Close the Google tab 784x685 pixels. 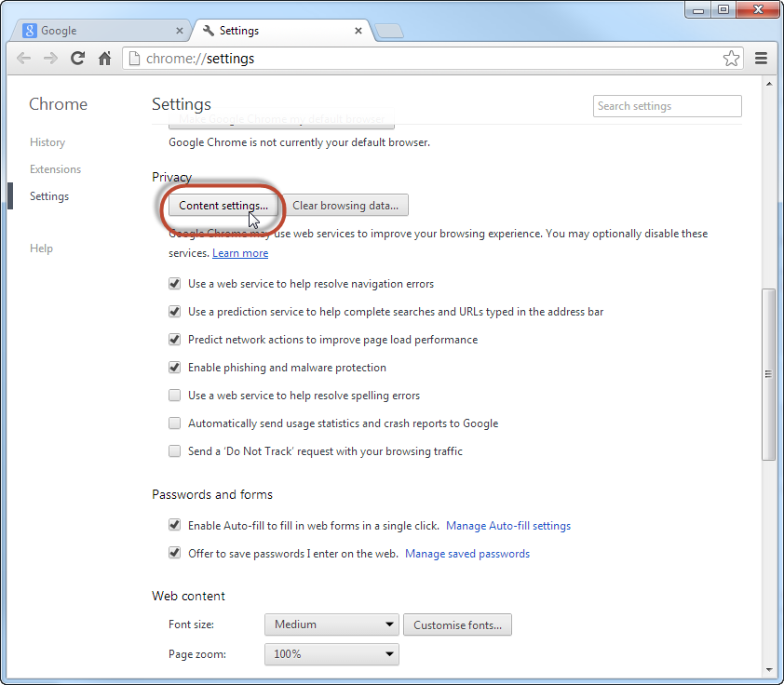(x=180, y=31)
